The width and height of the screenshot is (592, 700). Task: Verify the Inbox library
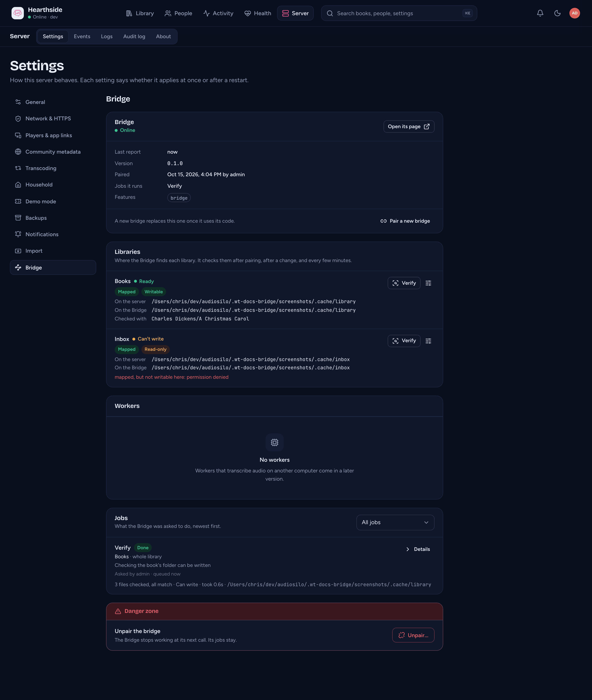pos(404,341)
